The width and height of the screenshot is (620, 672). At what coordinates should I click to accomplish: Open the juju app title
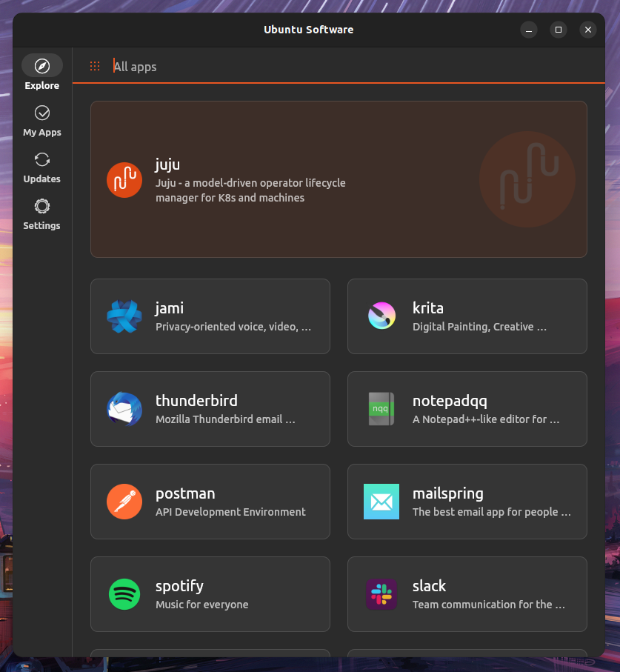click(167, 164)
